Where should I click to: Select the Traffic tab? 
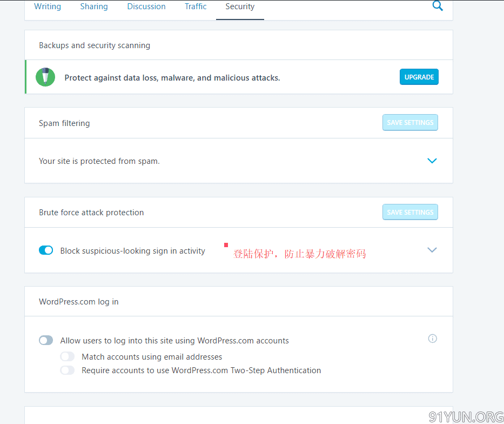[x=196, y=6]
